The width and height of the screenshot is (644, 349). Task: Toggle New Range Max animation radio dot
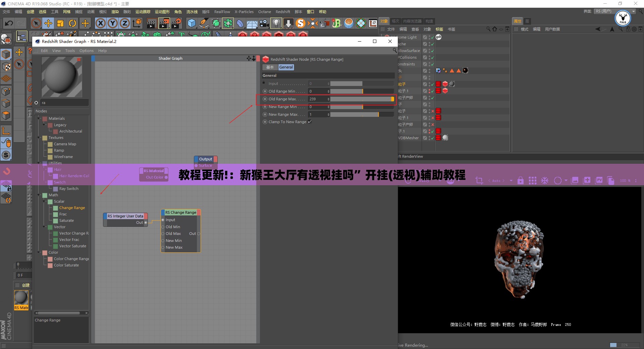tap(265, 114)
